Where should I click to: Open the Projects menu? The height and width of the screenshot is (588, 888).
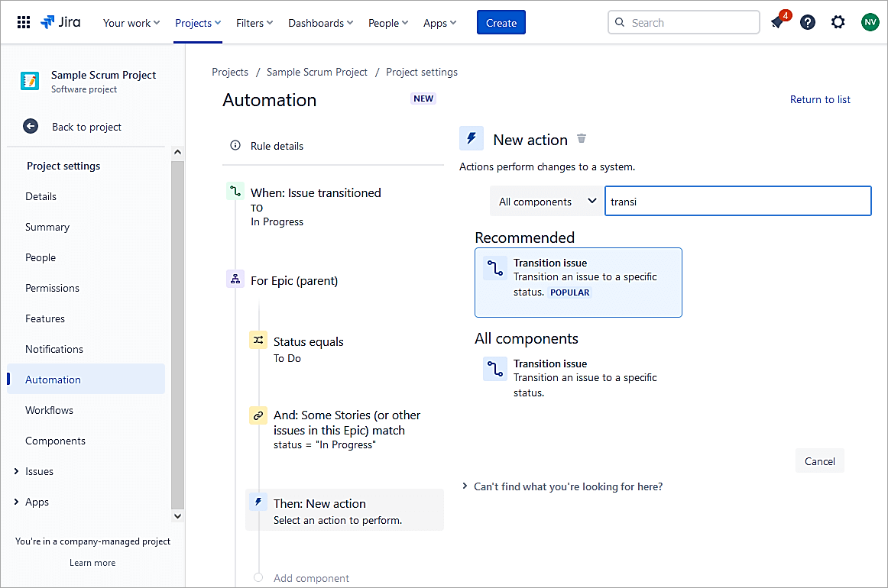198,23
